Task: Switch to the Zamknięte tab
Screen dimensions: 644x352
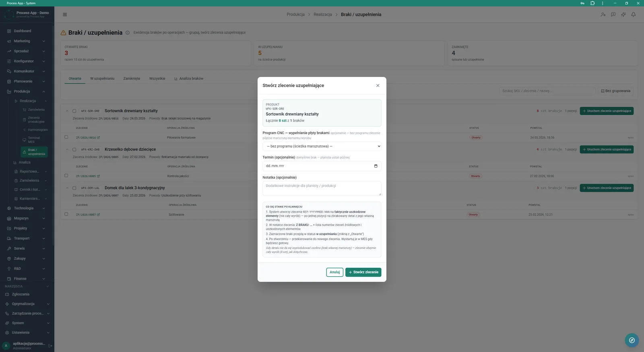Action: click(132, 79)
